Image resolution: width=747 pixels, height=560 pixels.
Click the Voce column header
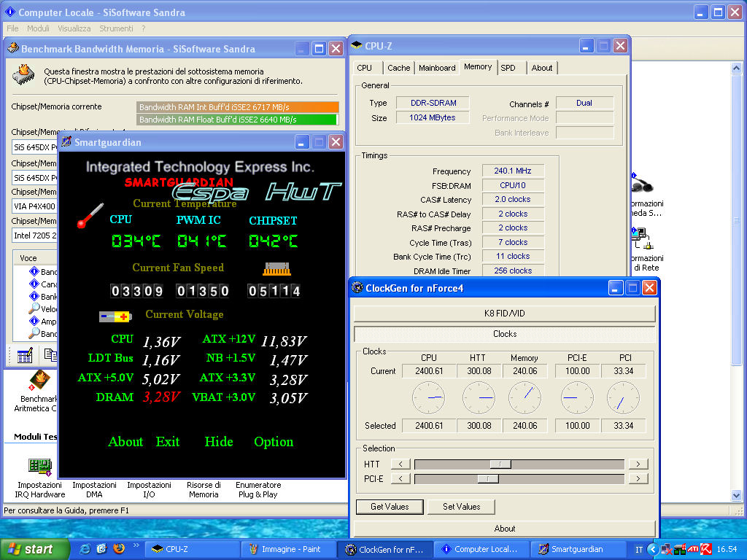tap(34, 258)
